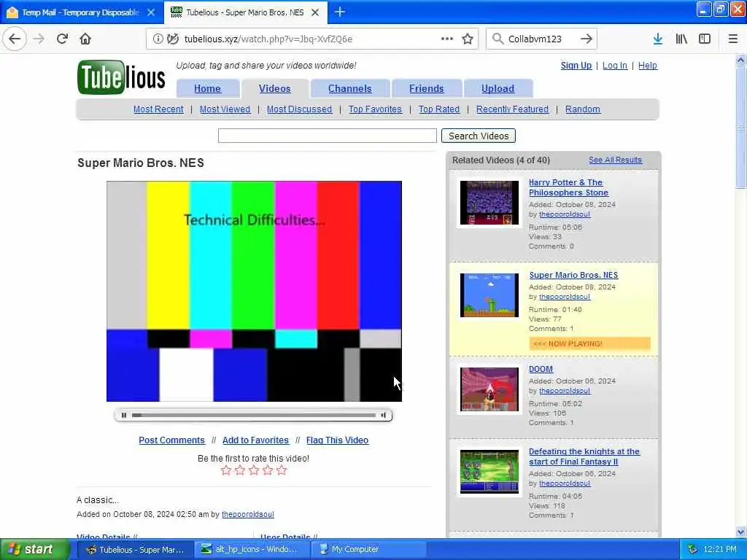The image size is (747, 560).
Task: Open the Help link
Action: [x=648, y=65]
